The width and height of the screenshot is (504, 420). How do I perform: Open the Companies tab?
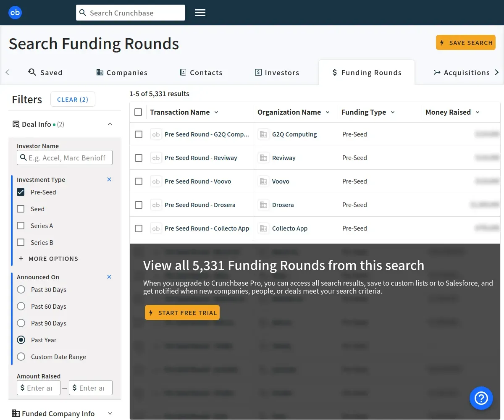click(122, 73)
